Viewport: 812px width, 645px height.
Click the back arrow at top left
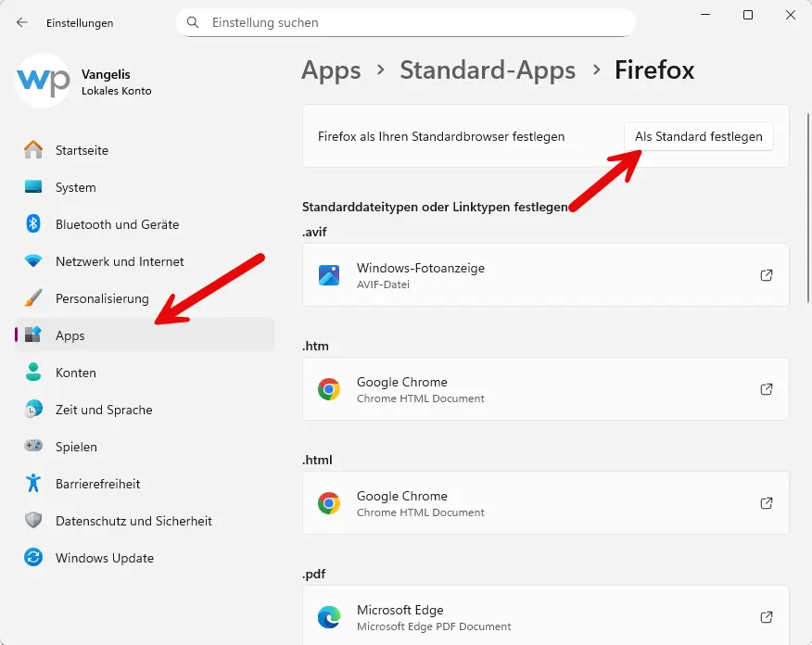point(20,22)
